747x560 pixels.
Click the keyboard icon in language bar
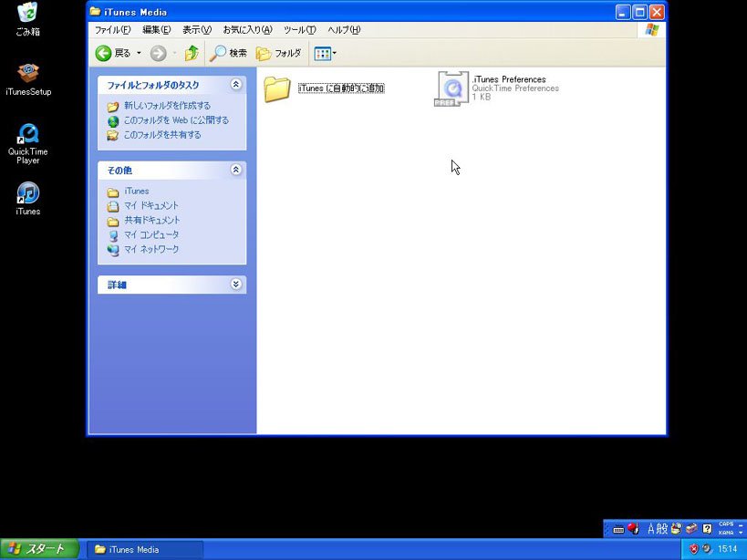[x=618, y=529]
